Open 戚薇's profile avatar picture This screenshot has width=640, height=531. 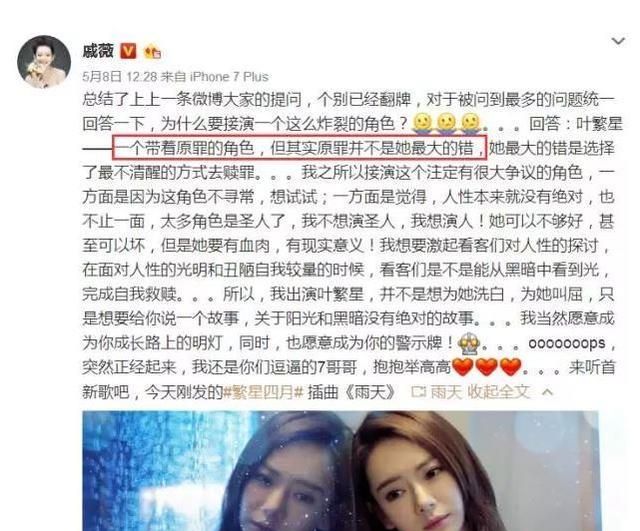coord(44,62)
